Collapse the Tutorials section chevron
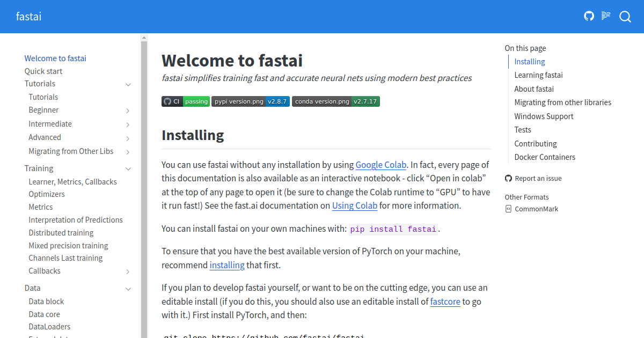 pyautogui.click(x=128, y=84)
